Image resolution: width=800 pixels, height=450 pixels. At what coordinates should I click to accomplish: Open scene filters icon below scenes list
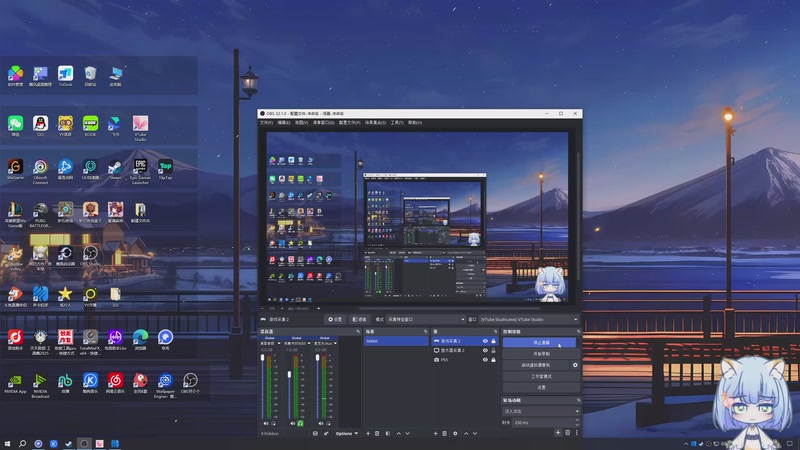(388, 433)
